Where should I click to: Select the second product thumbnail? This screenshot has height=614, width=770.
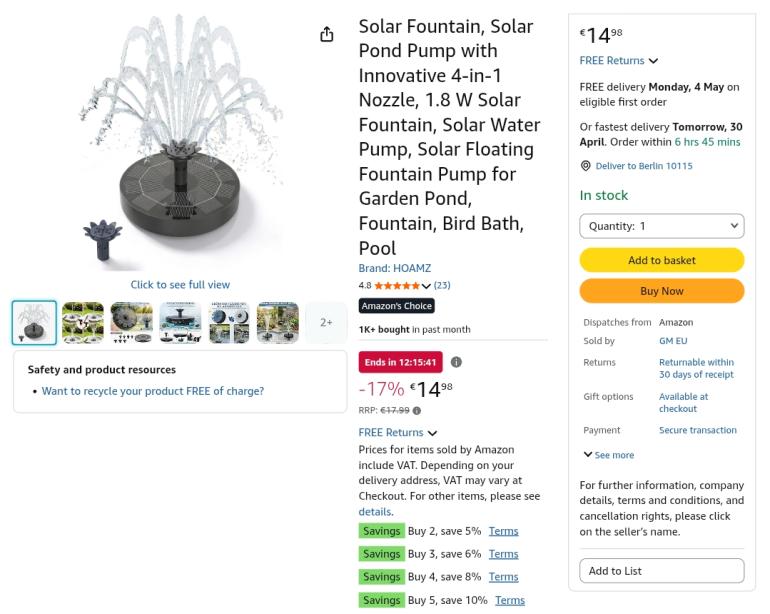tap(83, 322)
